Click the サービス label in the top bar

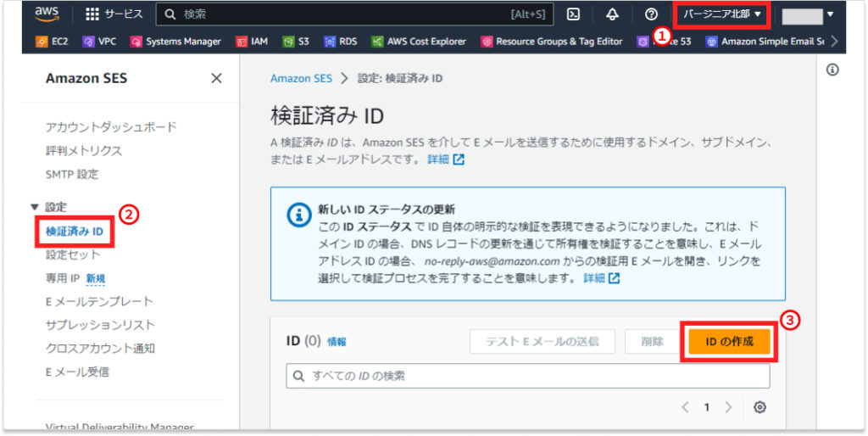pyautogui.click(x=124, y=14)
